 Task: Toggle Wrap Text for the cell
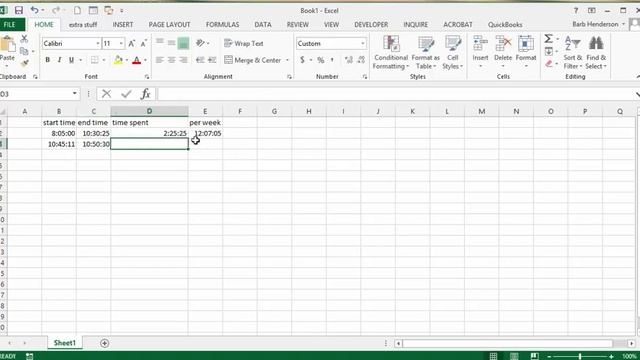(x=244, y=43)
